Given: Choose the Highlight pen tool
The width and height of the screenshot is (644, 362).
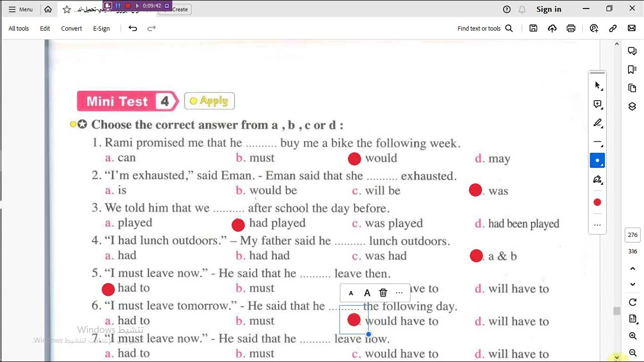Looking at the screenshot, I should pos(597,123).
